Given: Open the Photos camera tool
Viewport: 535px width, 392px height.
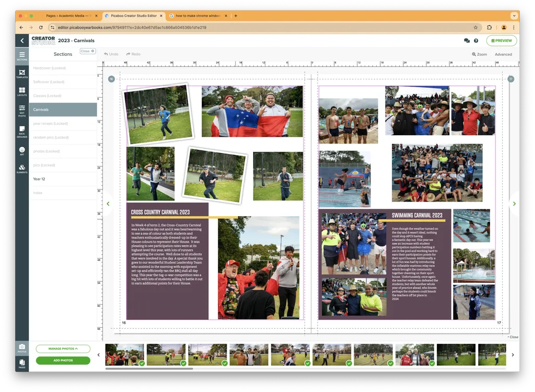Looking at the screenshot, I should (22, 348).
